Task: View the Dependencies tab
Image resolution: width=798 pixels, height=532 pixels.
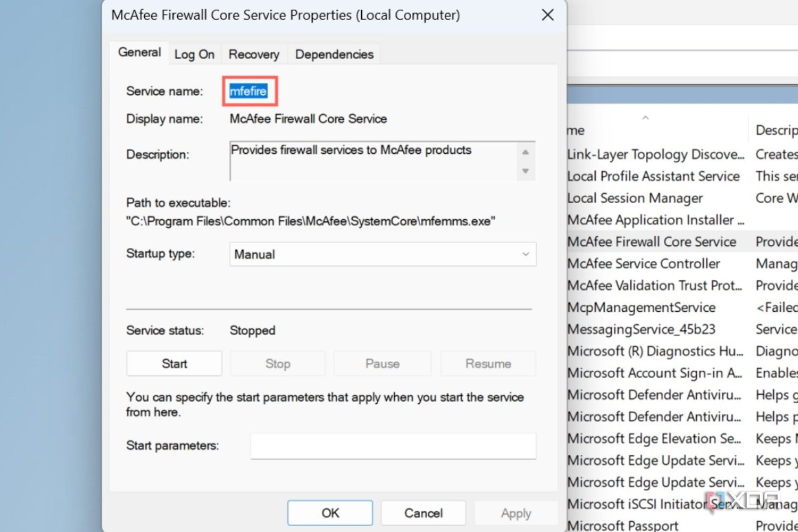Action: [334, 54]
